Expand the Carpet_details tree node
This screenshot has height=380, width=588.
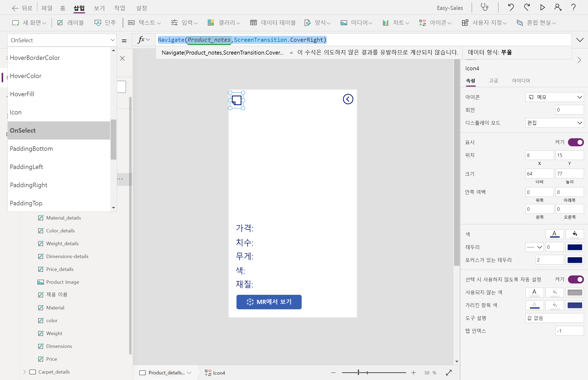[x=25, y=372]
